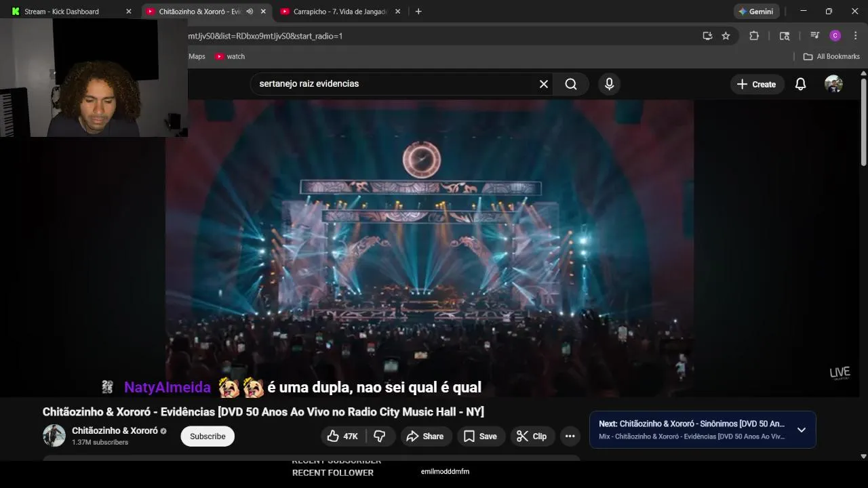Select the Chitãozinho & Xororó browser tab
Screen dimensions: 868x488
(200, 12)
